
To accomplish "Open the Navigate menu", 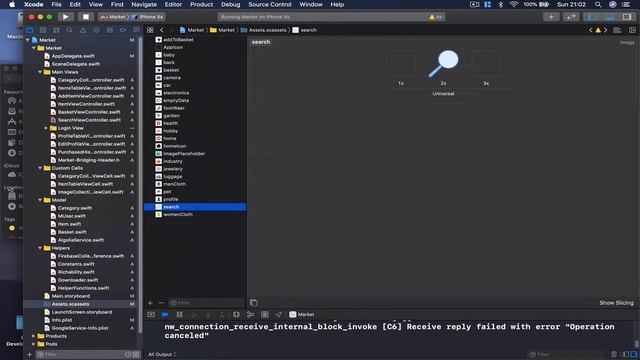I will pyautogui.click(x=144, y=4).
